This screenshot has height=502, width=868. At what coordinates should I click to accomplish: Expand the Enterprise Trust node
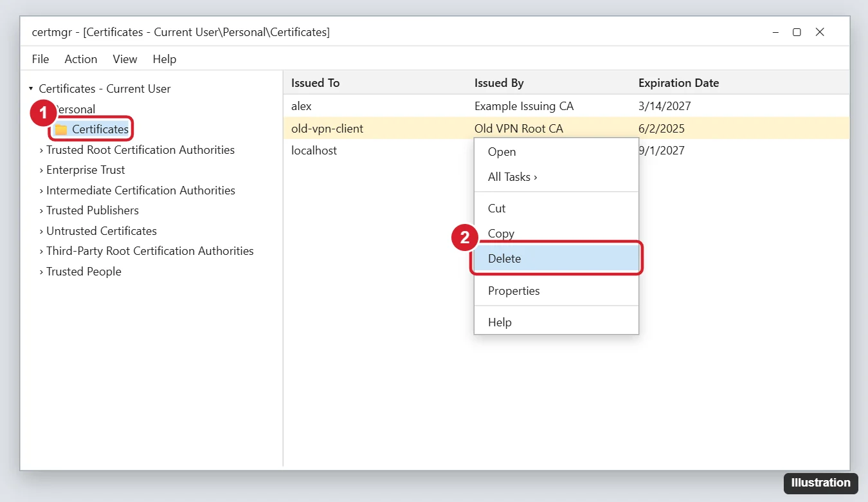coord(41,171)
